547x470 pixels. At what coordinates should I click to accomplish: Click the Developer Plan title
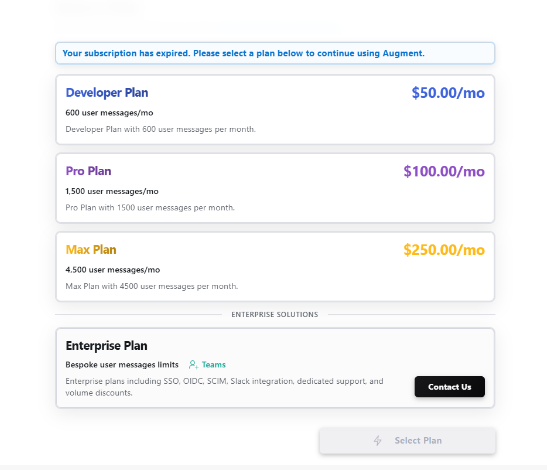coord(107,93)
